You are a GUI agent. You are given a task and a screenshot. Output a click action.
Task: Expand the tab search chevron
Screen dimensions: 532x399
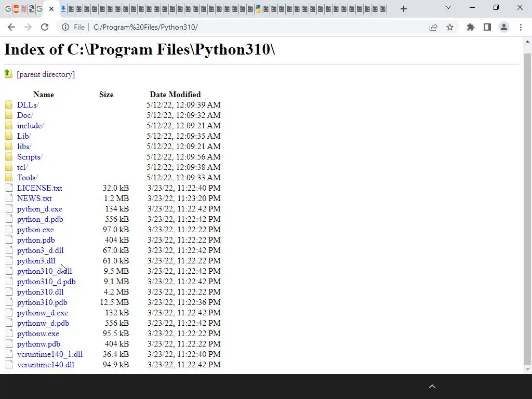(448, 7)
